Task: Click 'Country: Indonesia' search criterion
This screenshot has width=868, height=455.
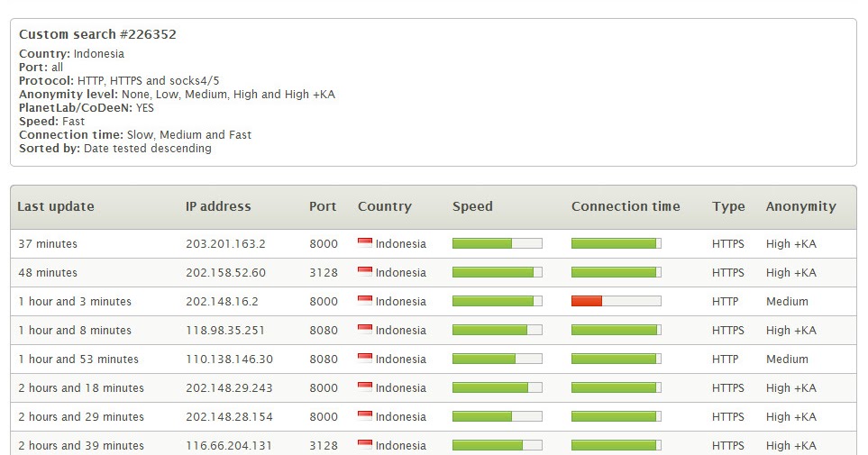Action: tap(71, 54)
